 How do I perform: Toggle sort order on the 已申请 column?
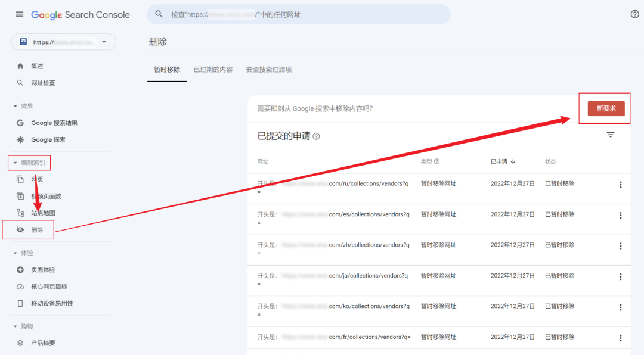(501, 161)
